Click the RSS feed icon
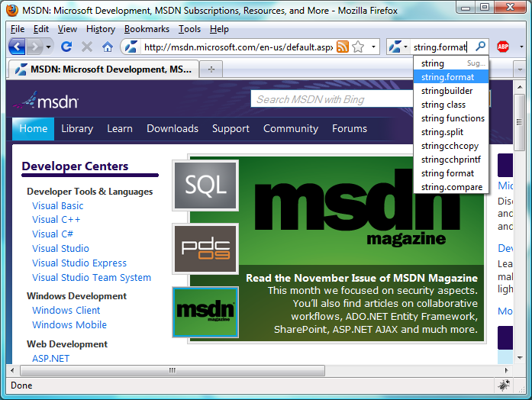Viewport: 532px width, 400px height. click(x=343, y=47)
